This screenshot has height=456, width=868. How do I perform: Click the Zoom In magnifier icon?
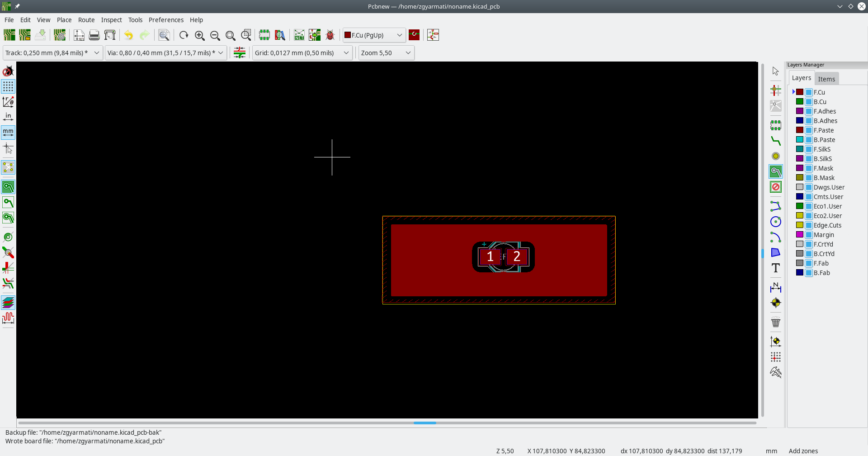[199, 35]
